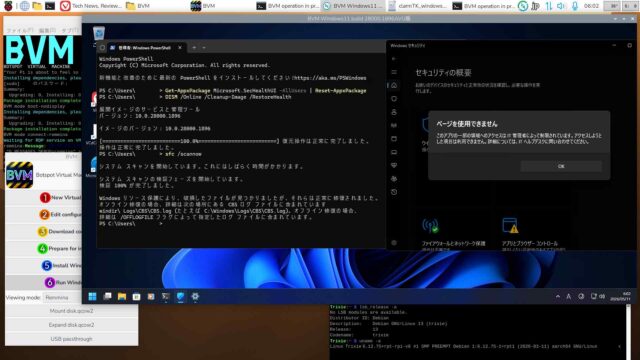Click the Terminal icon on Windows taskbar
640x360 pixels.
(x=166, y=297)
